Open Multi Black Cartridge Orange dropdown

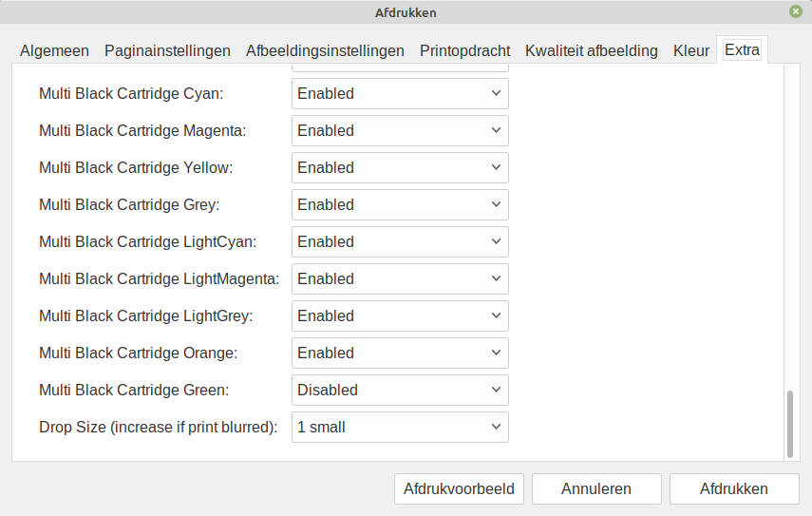point(400,353)
